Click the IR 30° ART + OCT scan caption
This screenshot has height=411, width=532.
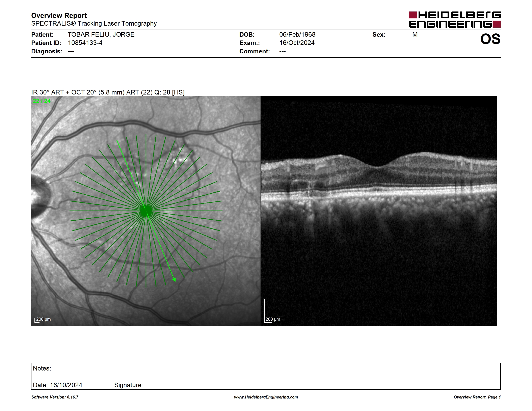point(108,92)
